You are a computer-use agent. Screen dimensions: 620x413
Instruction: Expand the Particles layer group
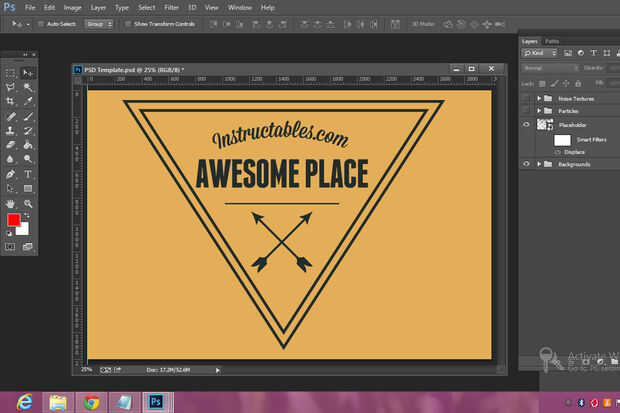pyautogui.click(x=540, y=111)
